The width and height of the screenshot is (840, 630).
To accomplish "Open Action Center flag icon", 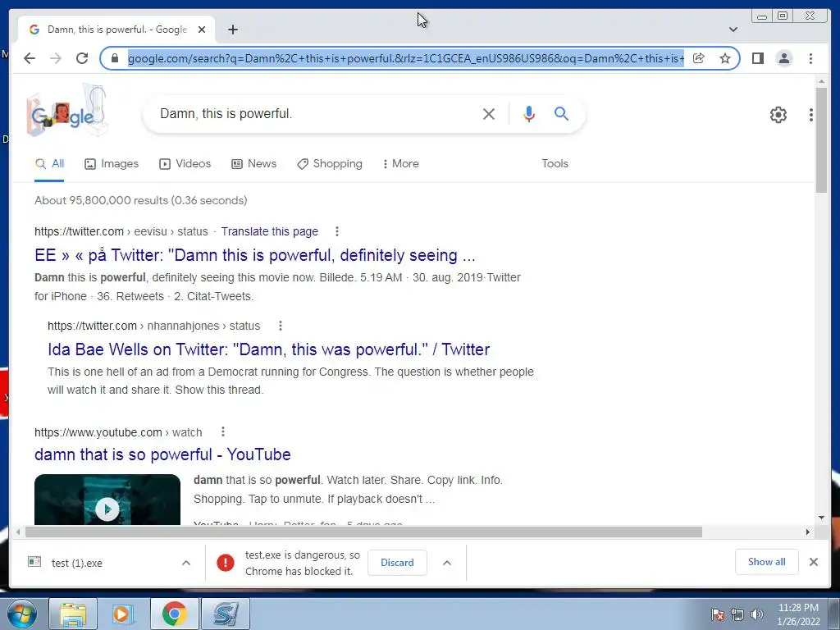I will 717,614.
